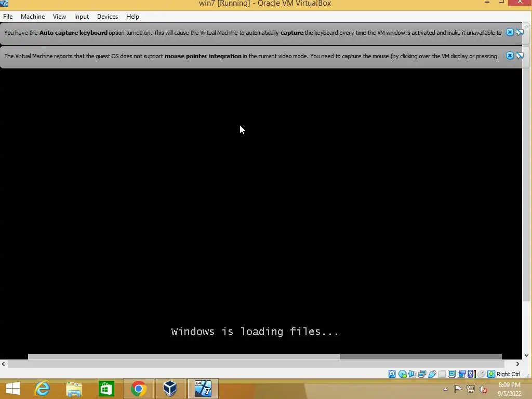Open the File menu
The width and height of the screenshot is (532, 399).
pos(8,16)
